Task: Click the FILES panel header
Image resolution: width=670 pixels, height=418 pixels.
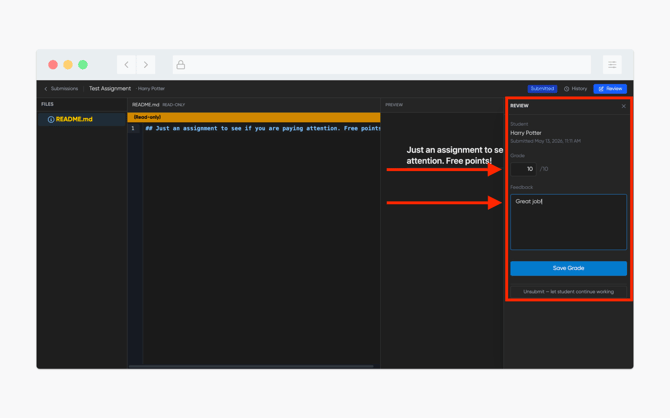Action: (x=47, y=104)
